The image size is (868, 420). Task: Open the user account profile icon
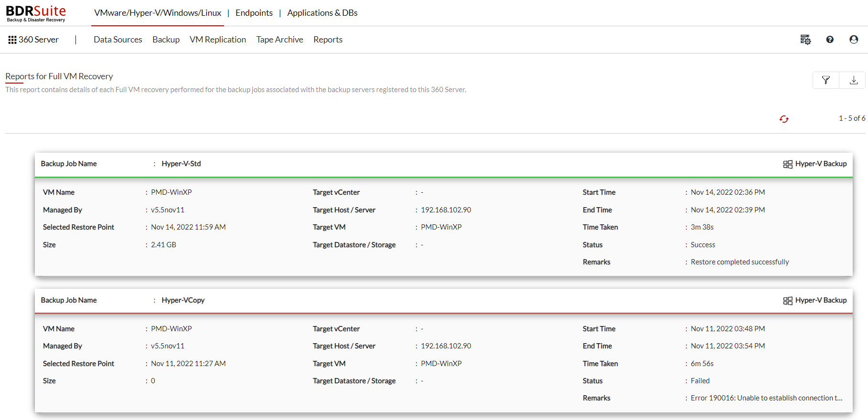pyautogui.click(x=854, y=40)
